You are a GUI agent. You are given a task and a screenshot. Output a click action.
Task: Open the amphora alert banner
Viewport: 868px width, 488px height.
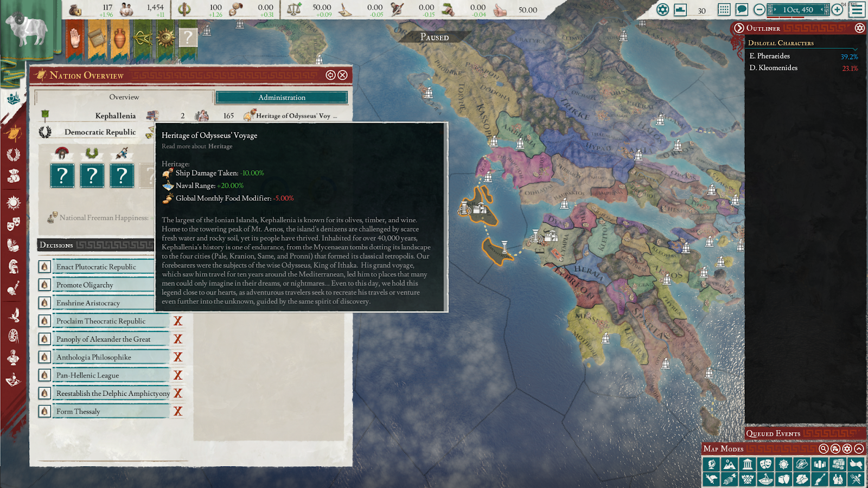pos(120,40)
